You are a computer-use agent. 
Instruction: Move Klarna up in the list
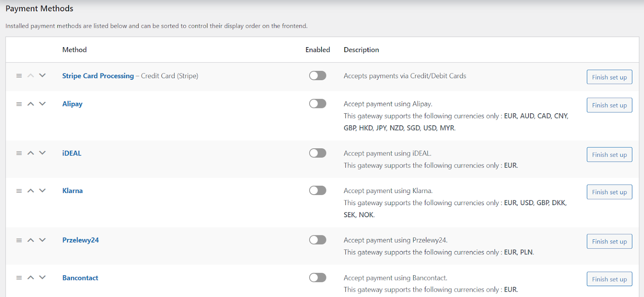(x=31, y=191)
